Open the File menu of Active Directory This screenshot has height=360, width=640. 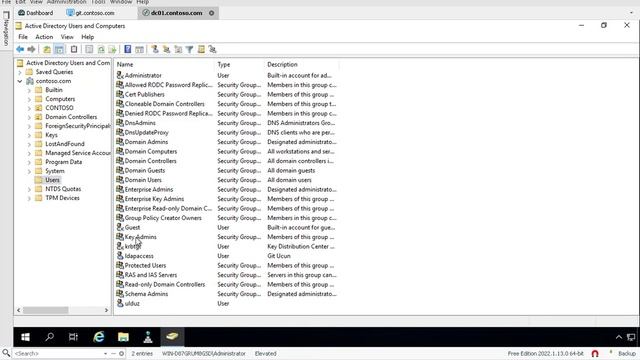coord(23,37)
